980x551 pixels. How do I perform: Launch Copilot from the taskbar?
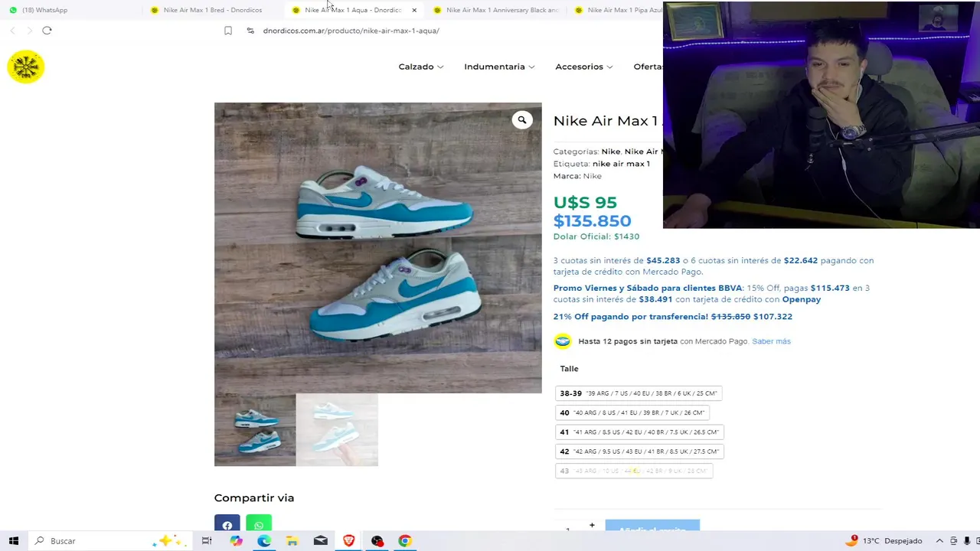236,541
